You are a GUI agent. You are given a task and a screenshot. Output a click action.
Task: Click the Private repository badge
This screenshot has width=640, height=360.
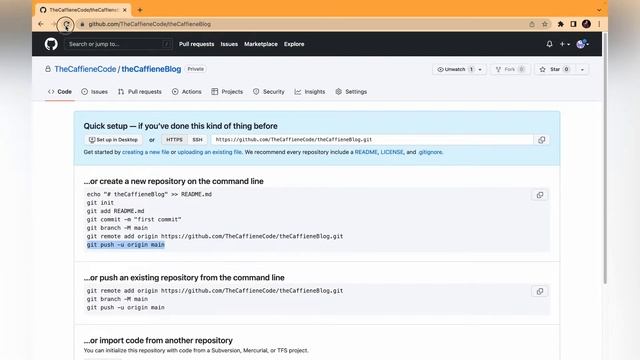pos(196,69)
